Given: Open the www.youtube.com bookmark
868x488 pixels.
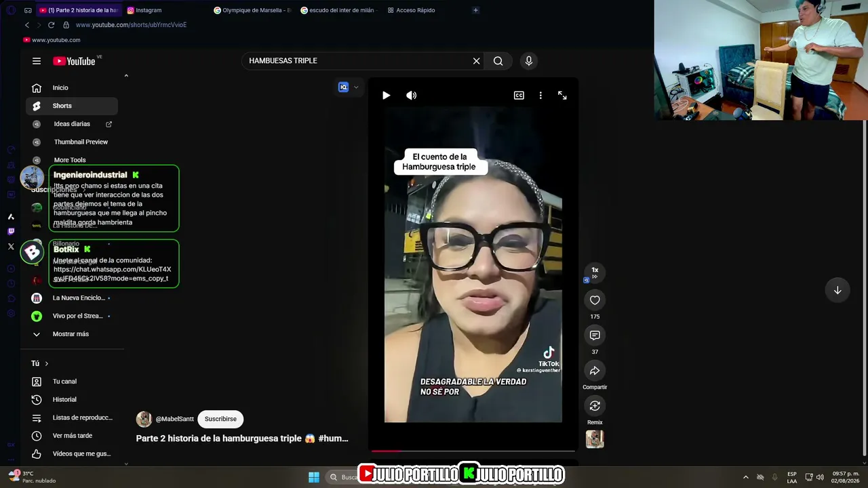Looking at the screenshot, I should [52, 40].
